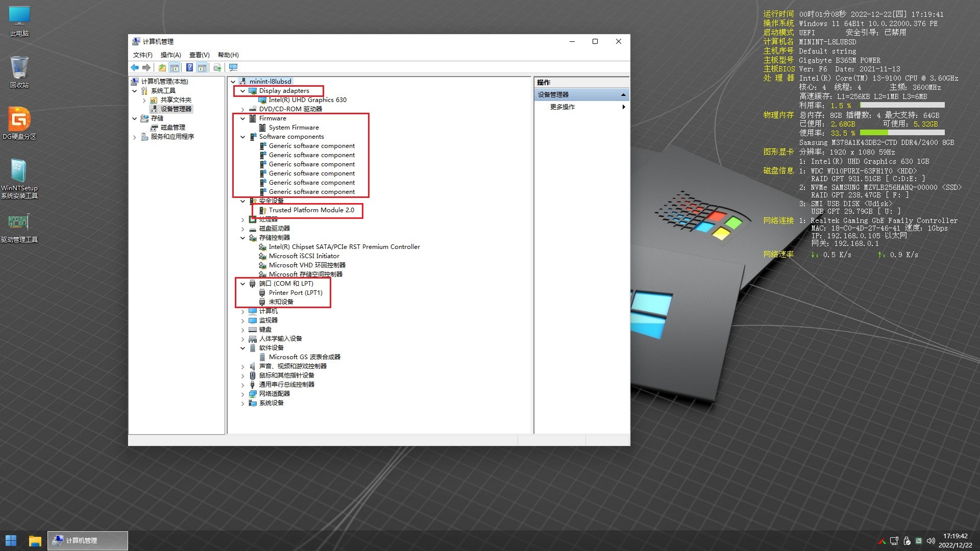Click the blue Help question-mark toolbar icon
Screen dimensions: 980x551
(x=189, y=67)
